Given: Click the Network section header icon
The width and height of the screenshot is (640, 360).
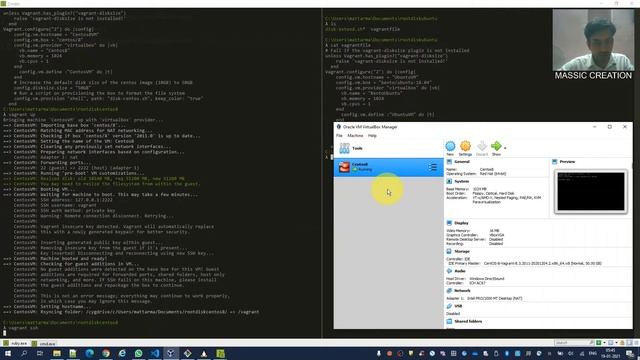Looking at the screenshot, I should click(449, 291).
